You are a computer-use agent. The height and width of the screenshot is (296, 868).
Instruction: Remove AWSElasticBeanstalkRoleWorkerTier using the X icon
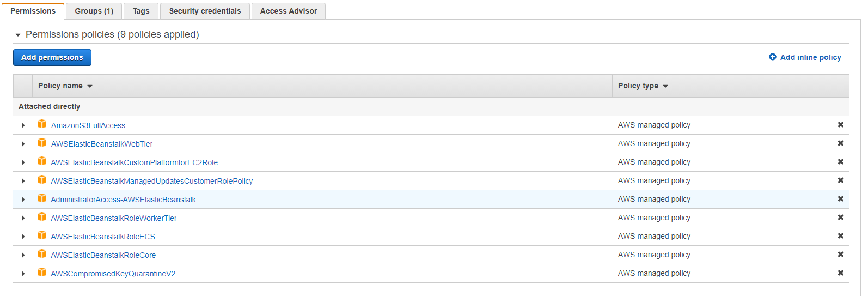point(841,218)
